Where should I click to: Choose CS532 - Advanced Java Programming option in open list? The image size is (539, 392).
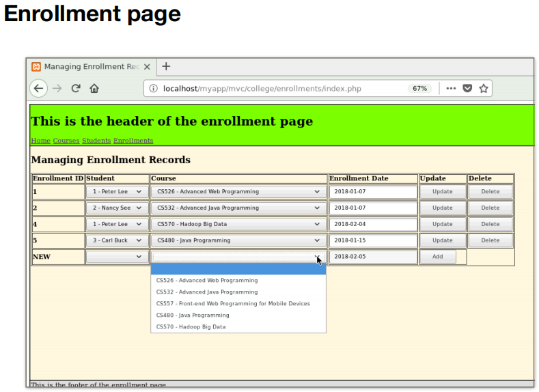[x=238, y=292]
